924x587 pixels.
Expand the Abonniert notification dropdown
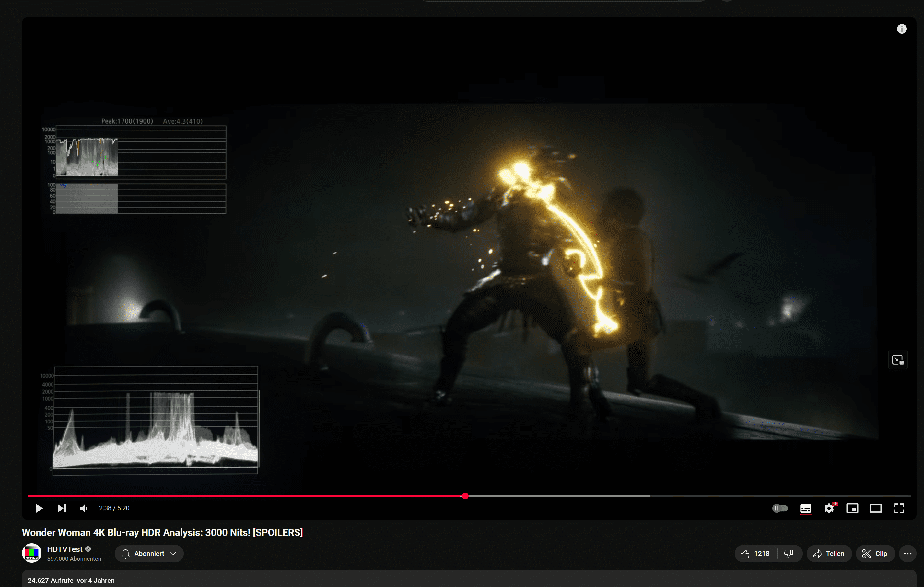pos(149,553)
